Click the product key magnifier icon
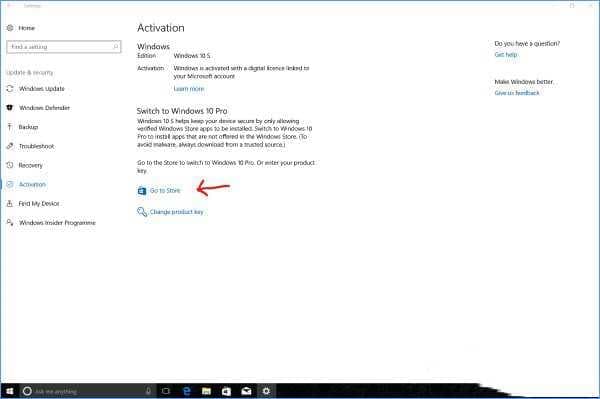 pos(142,212)
